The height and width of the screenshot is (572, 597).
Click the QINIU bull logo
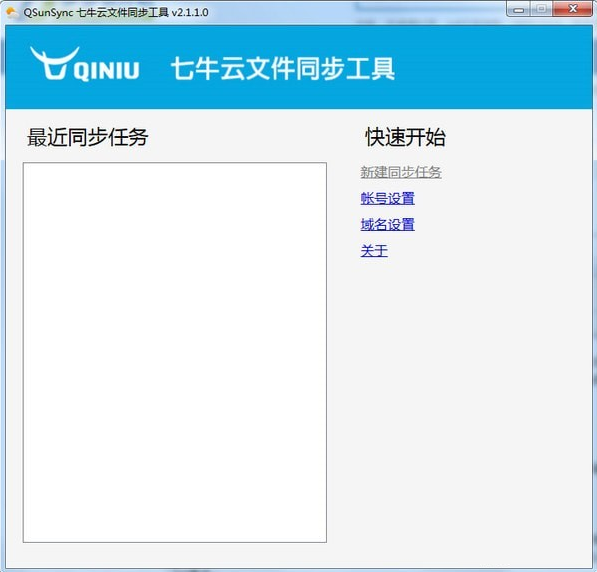click(x=85, y=64)
